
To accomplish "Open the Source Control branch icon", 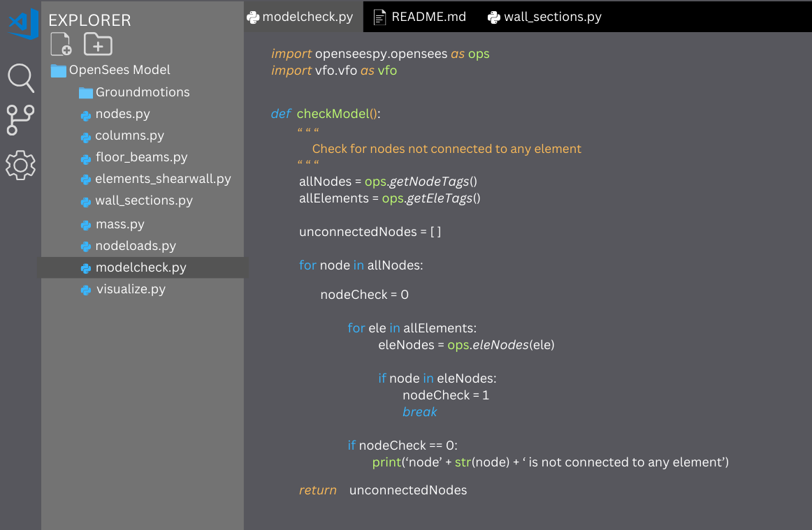I will pos(20,120).
